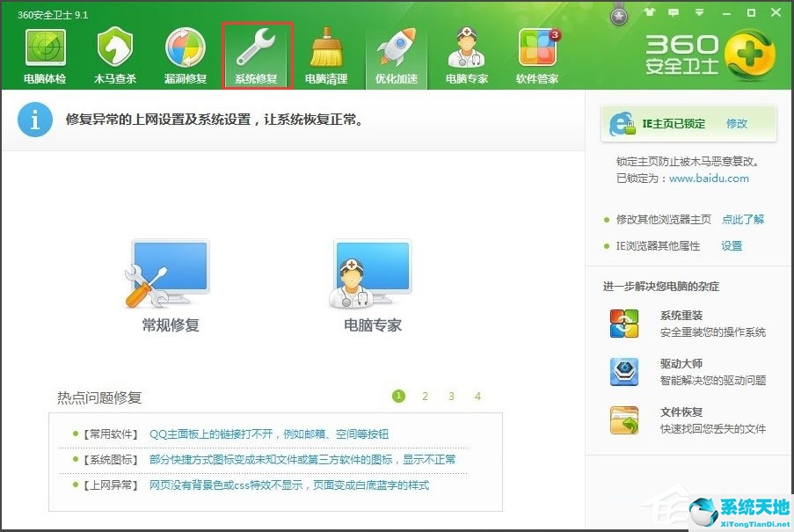
Task: Click 系统重装 title text
Action: [681, 316]
